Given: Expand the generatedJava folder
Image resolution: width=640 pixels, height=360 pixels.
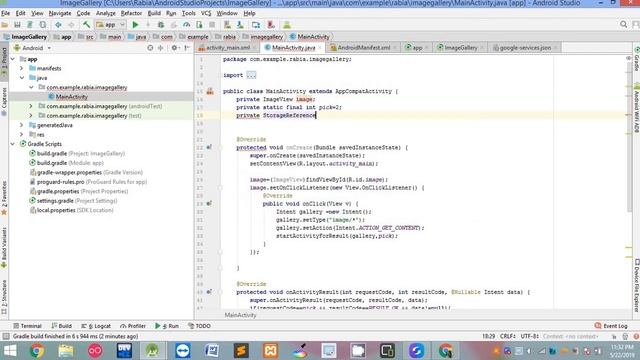Looking at the screenshot, I should pos(22,125).
